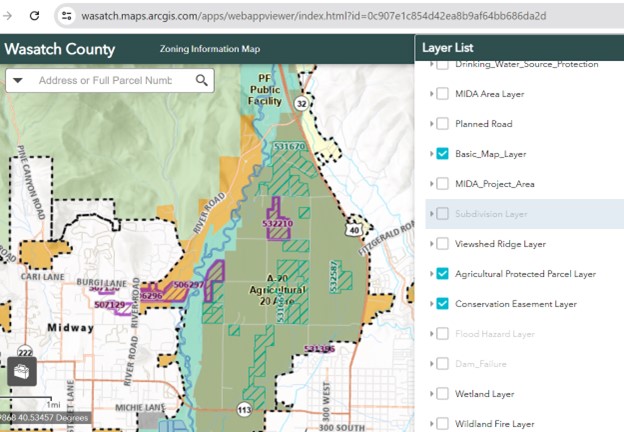
Task: Expand the Agricultural Protected Parcel Layer
Action: pos(431,274)
